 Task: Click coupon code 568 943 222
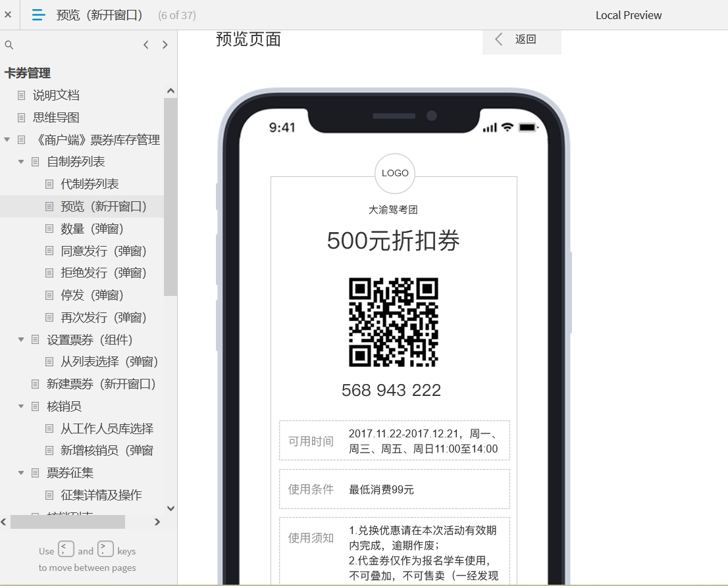[x=392, y=390]
